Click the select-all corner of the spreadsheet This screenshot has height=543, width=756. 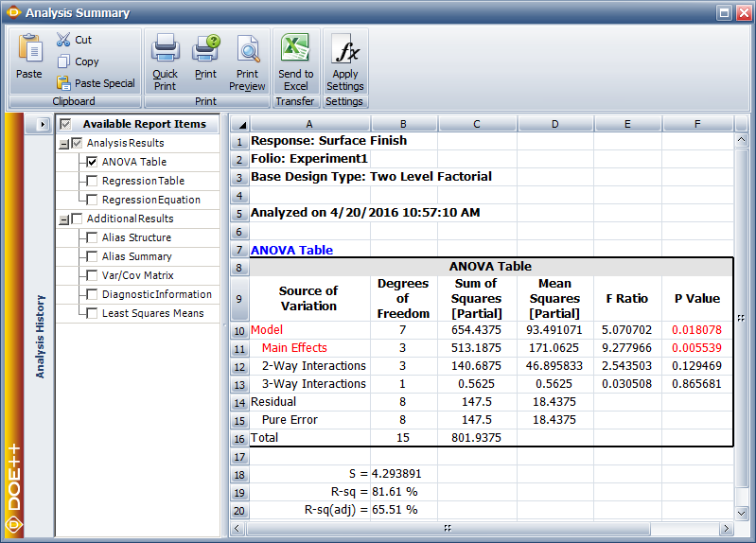point(239,125)
